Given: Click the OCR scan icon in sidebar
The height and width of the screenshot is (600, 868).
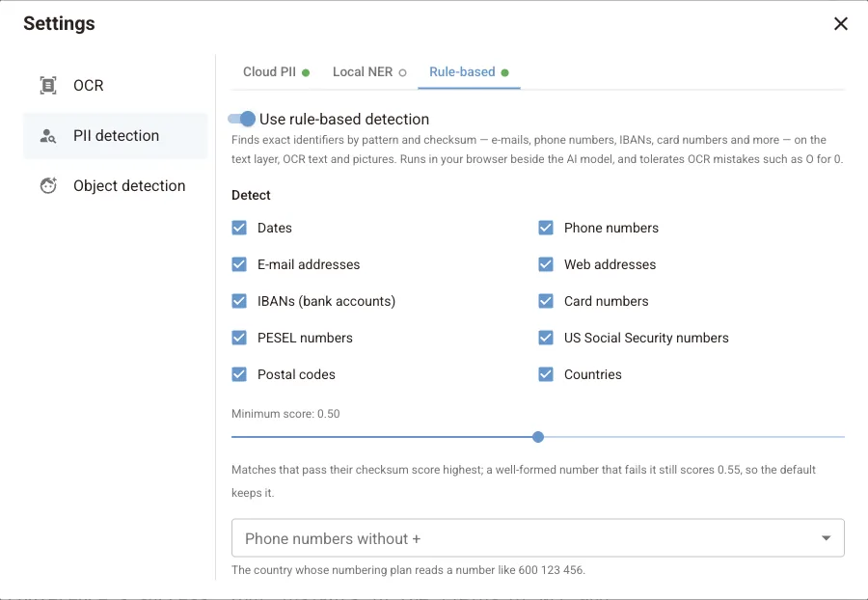Looking at the screenshot, I should tap(48, 85).
